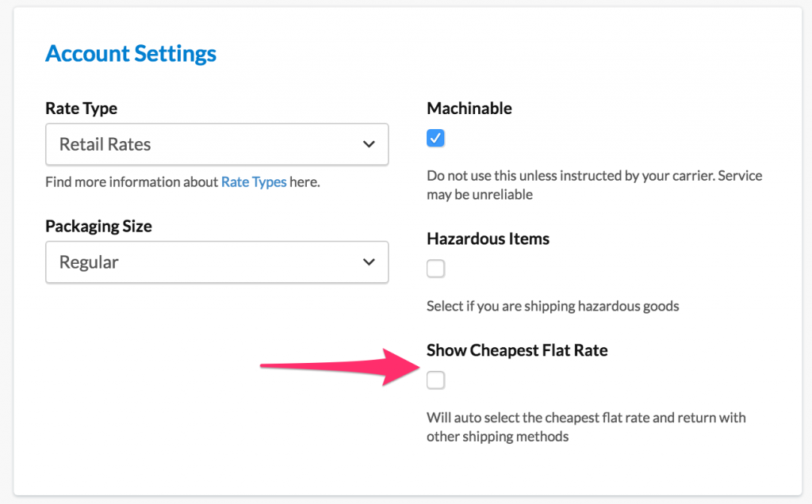Click the 'Regular' selected value
The width and height of the screenshot is (812, 504).
point(89,262)
